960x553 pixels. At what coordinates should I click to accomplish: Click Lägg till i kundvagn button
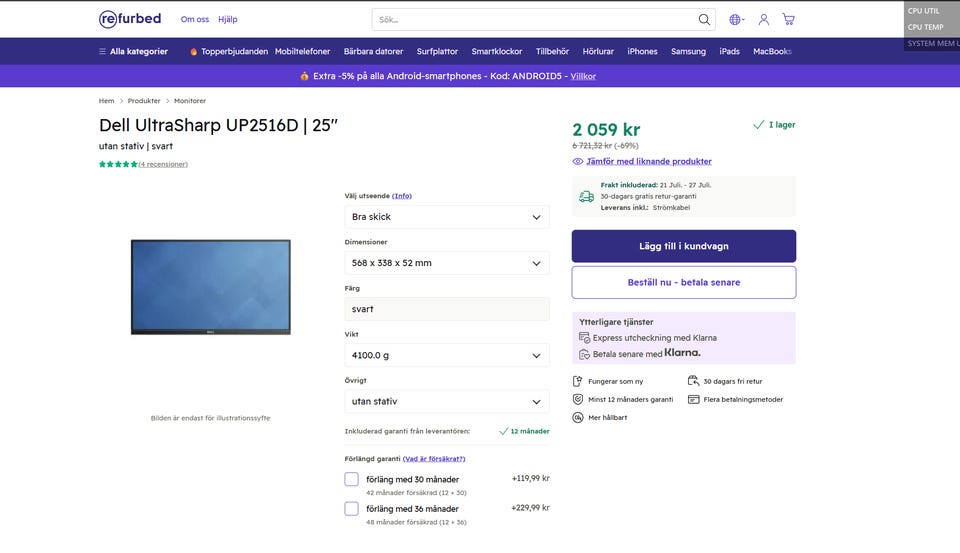(684, 246)
